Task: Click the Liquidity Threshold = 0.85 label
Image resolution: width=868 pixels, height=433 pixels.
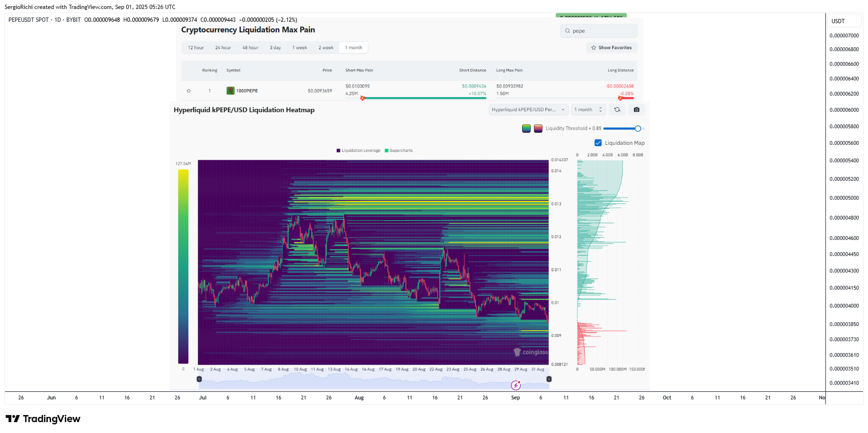Action: [573, 128]
